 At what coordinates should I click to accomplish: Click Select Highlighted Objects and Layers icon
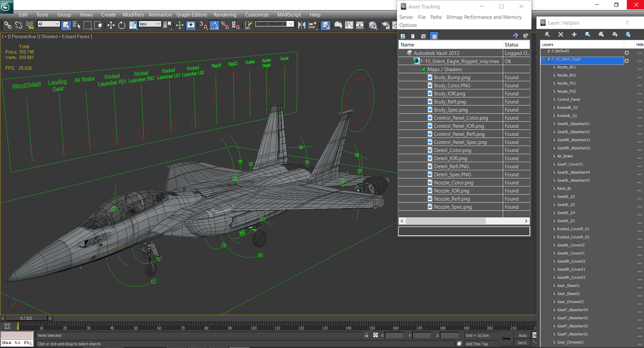tap(587, 34)
